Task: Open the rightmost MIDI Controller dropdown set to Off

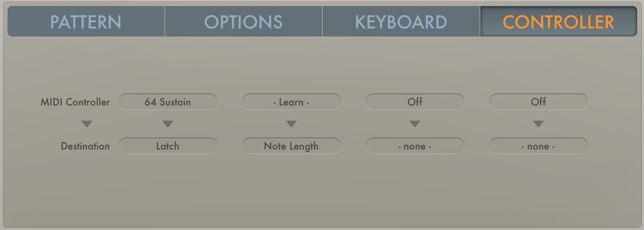Action: pyautogui.click(x=538, y=102)
